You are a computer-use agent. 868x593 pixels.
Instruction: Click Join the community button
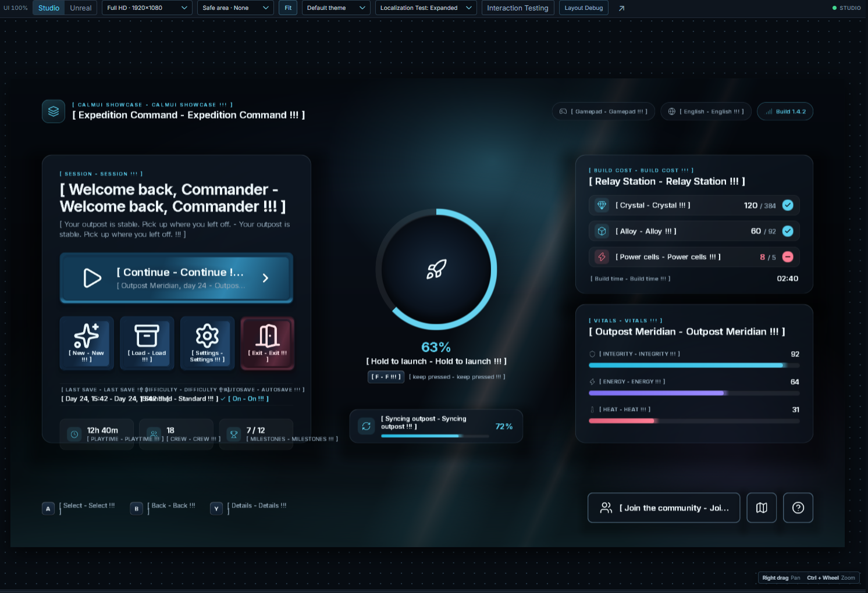pos(664,508)
